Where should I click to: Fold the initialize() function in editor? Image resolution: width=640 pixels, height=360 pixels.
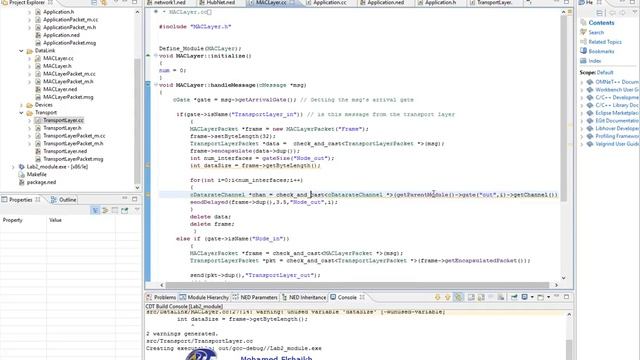(156, 56)
